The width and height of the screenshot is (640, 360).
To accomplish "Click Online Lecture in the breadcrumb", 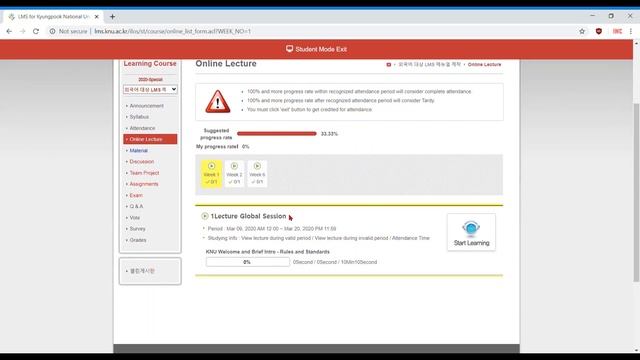I will click(484, 64).
